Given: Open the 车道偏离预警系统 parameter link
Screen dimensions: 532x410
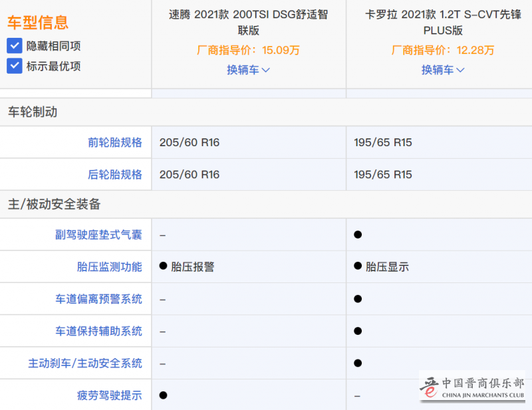Looking at the screenshot, I should click(98, 299).
